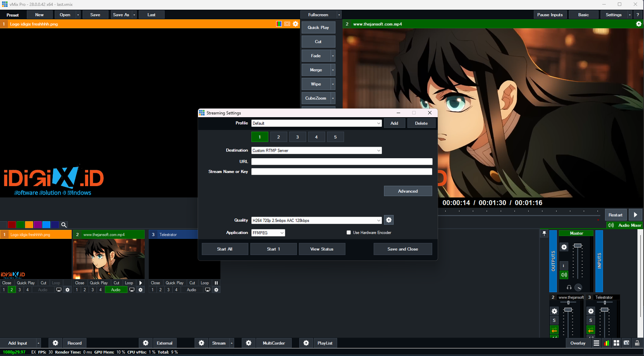Click monitor output icon on Telestrator tile
Image resolution: width=644 pixels, height=356 pixels.
[x=207, y=290]
